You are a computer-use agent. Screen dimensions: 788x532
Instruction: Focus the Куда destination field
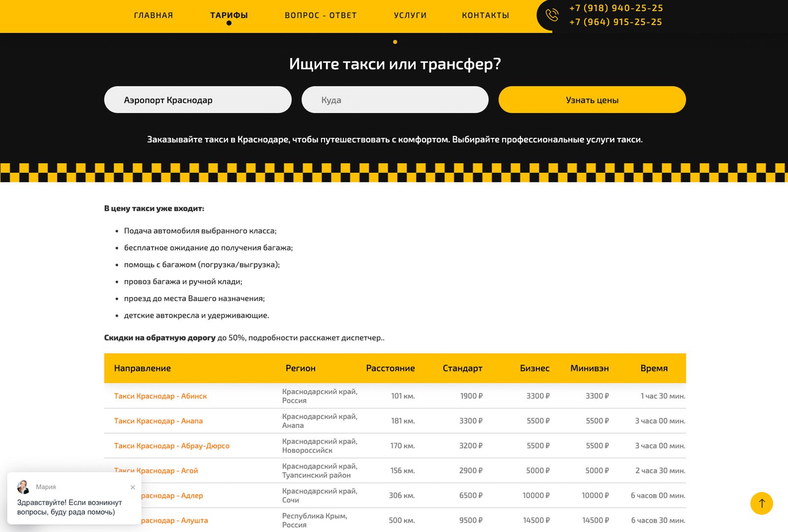[x=394, y=100]
